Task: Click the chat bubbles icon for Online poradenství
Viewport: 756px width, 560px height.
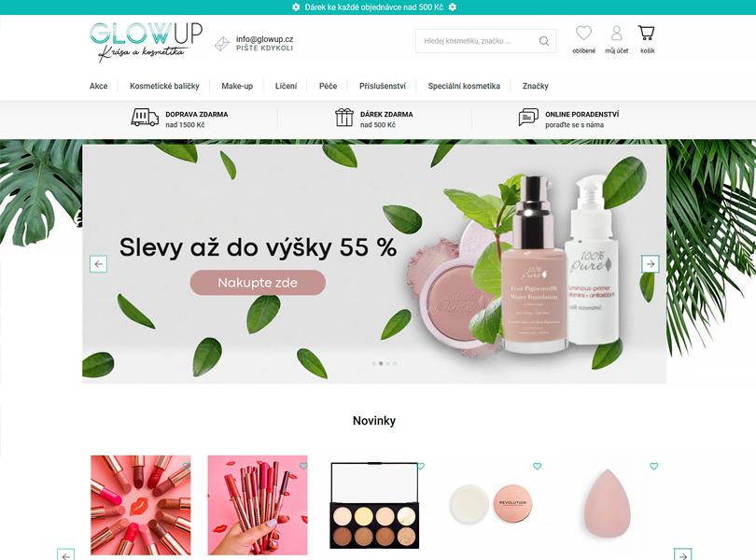Action: click(528, 118)
